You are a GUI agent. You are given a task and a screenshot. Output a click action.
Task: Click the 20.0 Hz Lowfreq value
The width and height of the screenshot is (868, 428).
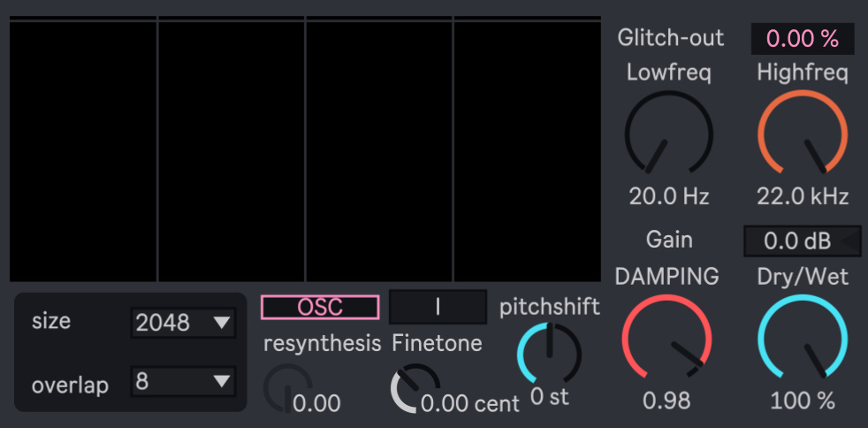[668, 196]
